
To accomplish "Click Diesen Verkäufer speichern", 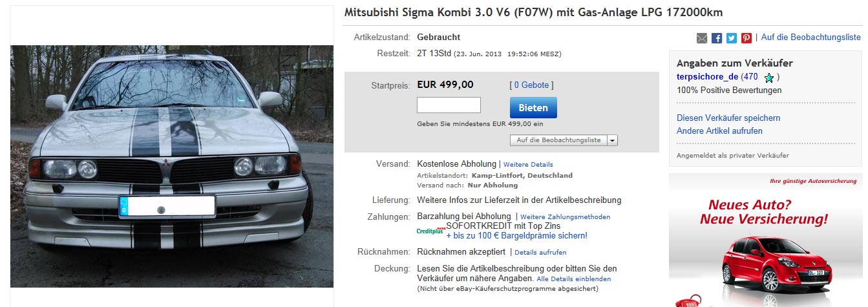I will pos(719,118).
